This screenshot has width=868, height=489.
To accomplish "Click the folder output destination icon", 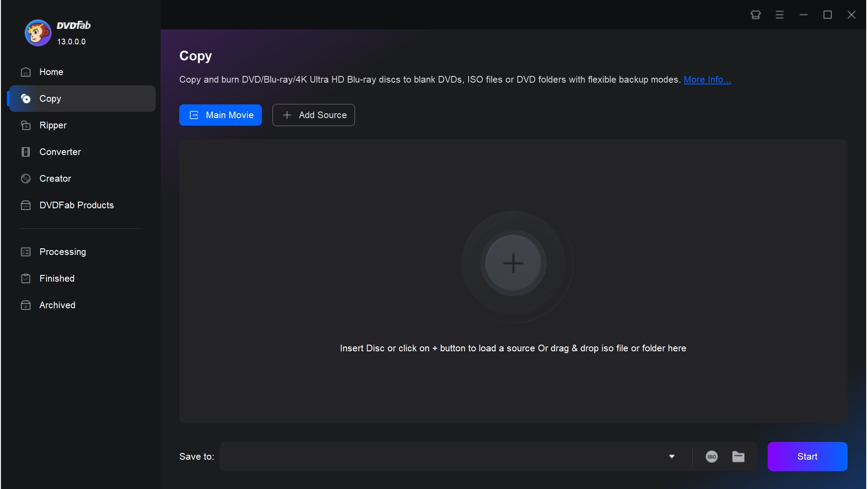I will pyautogui.click(x=738, y=456).
